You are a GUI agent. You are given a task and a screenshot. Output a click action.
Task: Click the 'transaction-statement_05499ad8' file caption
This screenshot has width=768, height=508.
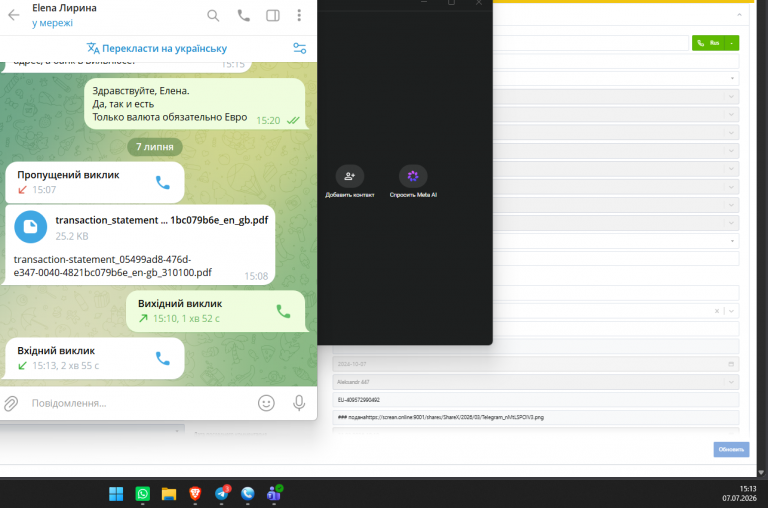point(113,266)
